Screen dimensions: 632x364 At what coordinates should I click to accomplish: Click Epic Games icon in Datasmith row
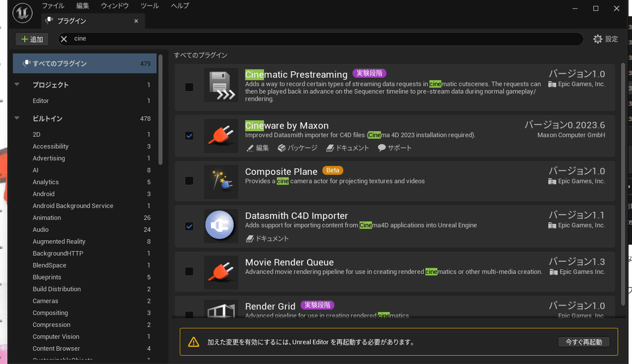pyautogui.click(x=552, y=225)
